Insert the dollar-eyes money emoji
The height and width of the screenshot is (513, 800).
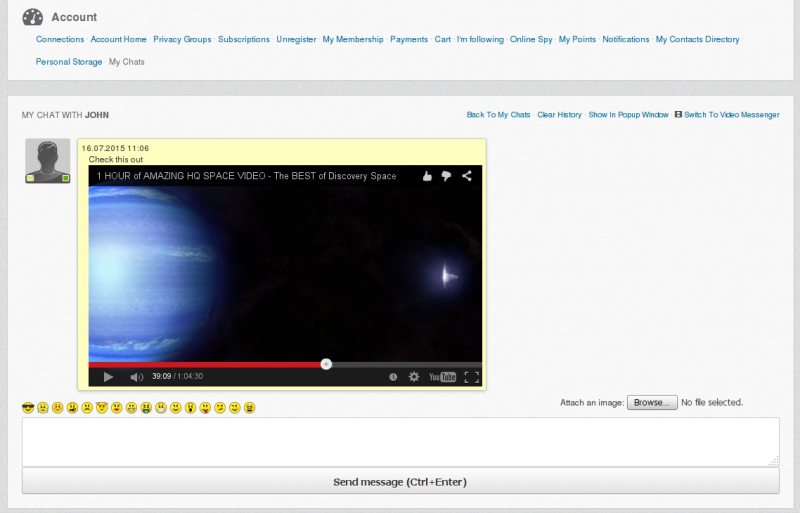146,407
